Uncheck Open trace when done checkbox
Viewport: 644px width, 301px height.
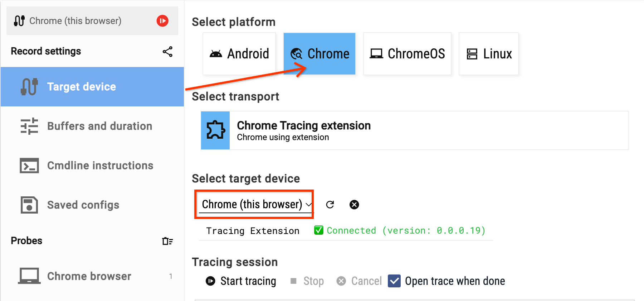[x=394, y=281]
